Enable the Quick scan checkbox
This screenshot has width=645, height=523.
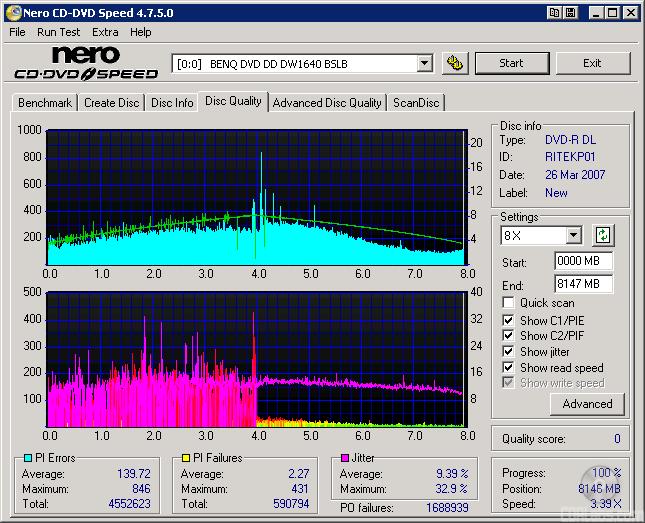(509, 303)
